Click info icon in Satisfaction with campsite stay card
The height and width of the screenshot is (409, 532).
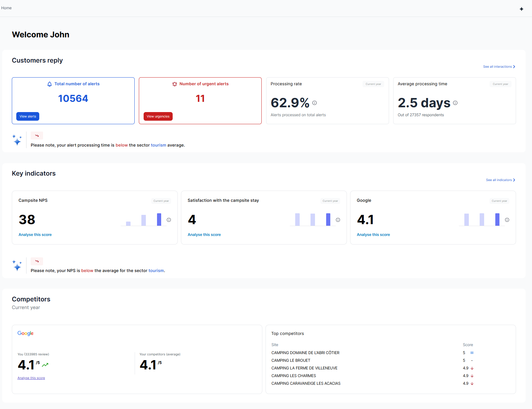(x=338, y=220)
